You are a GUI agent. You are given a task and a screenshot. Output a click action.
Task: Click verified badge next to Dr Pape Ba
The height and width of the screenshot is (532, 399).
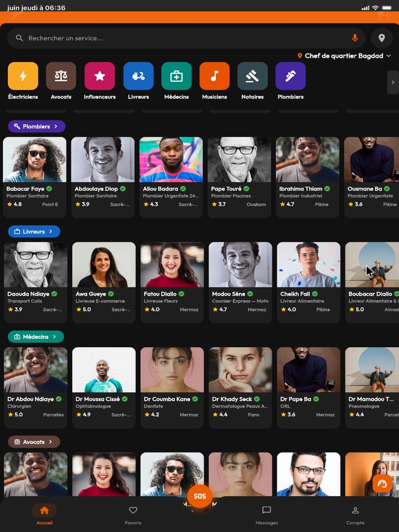click(x=316, y=399)
